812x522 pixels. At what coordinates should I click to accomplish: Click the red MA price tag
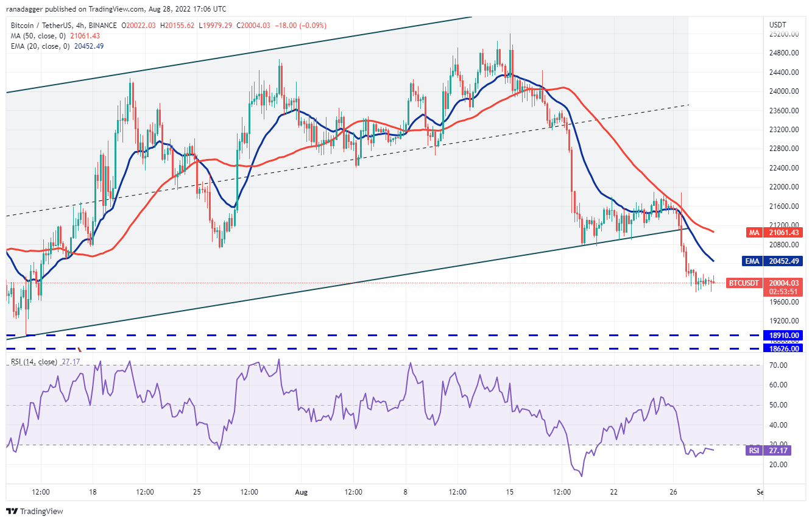click(x=782, y=232)
